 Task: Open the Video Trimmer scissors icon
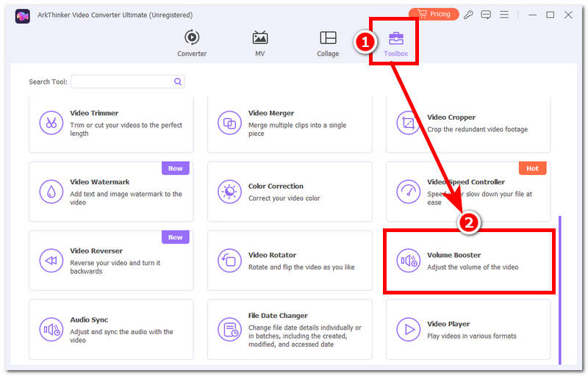pos(51,123)
